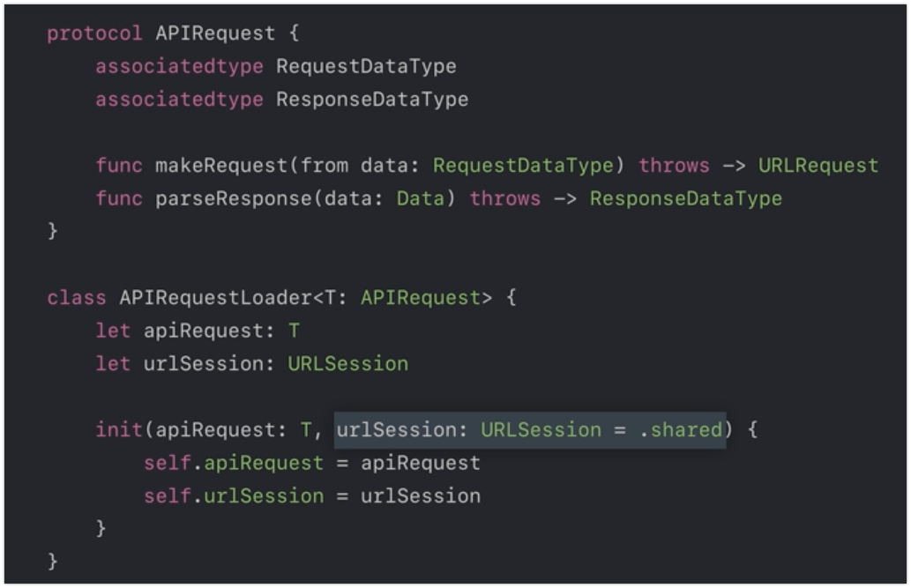Image resolution: width=911 pixels, height=588 pixels.
Task: Click 'throws' on the makeRequest line
Action: [674, 166]
